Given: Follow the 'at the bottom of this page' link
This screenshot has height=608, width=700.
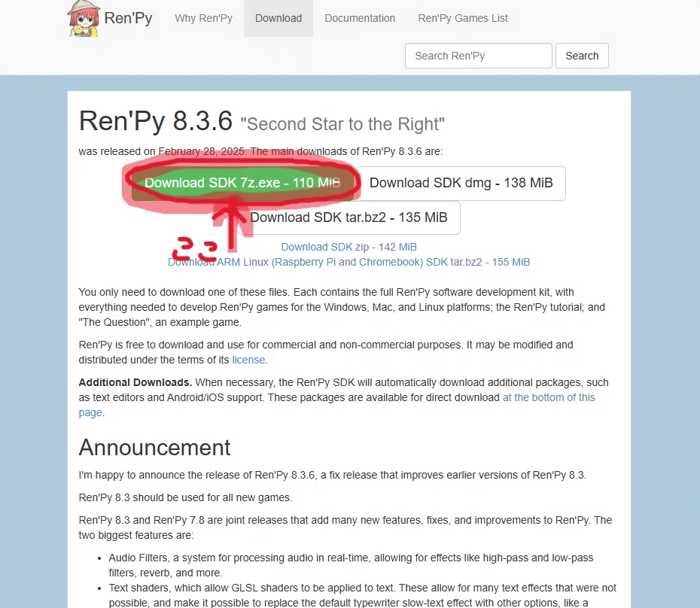Looking at the screenshot, I should [x=549, y=397].
